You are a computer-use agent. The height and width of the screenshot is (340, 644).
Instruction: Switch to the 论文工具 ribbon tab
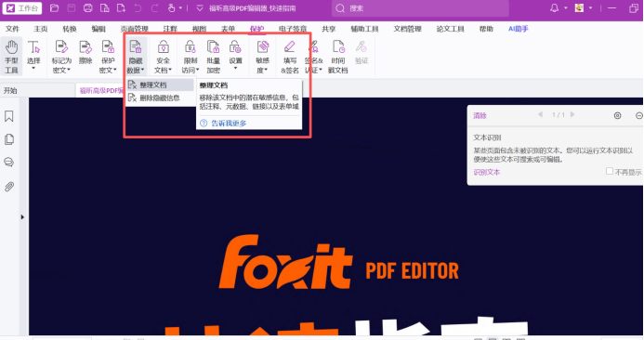(450, 29)
